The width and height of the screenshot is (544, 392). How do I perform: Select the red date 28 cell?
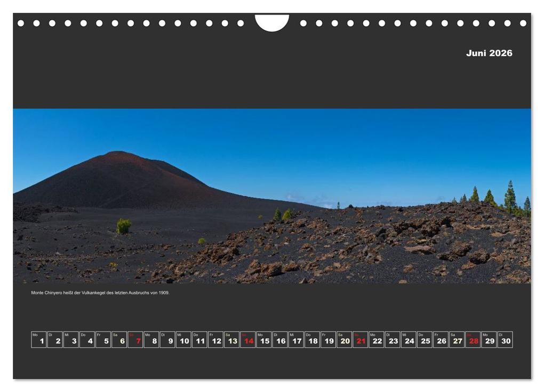pos(474,339)
